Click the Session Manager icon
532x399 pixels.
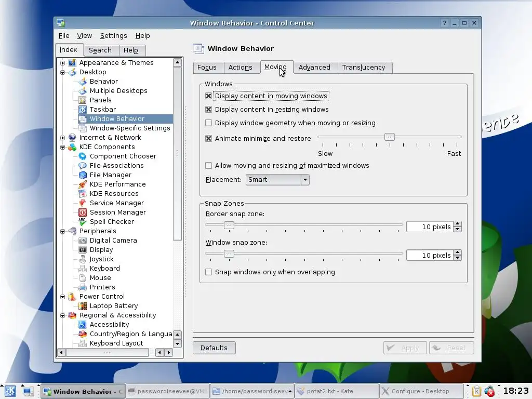click(x=83, y=212)
